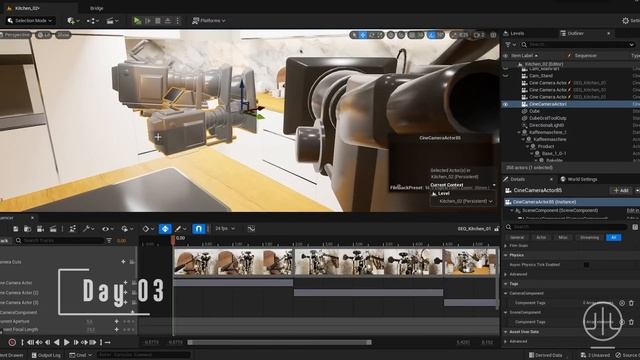Toggle Sequencer auto-key button
This screenshot has width=640, height=360.
(x=165, y=229)
